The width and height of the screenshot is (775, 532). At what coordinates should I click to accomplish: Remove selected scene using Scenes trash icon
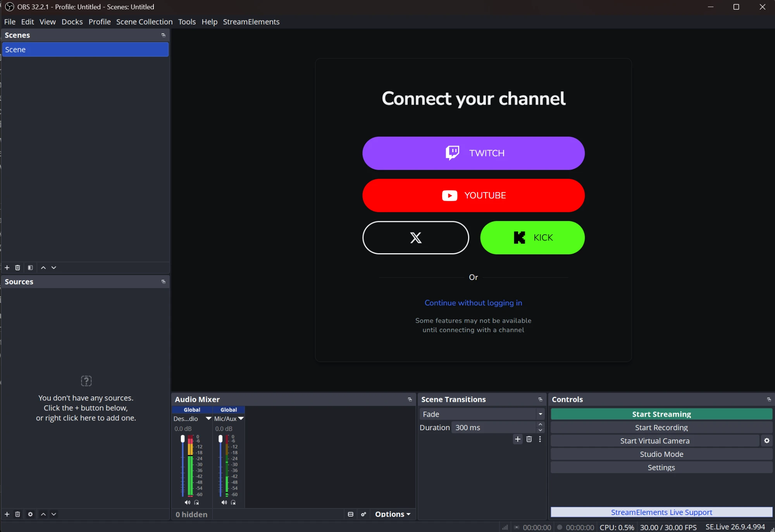17,268
